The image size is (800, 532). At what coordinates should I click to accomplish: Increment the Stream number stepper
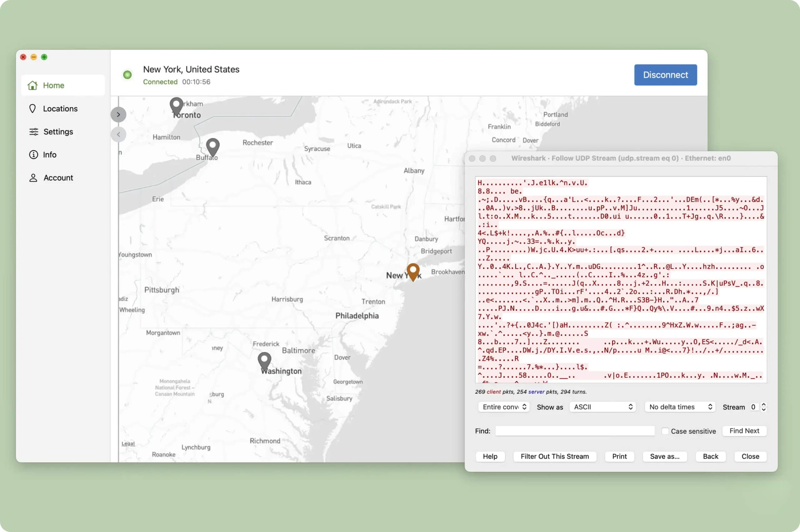coord(764,404)
